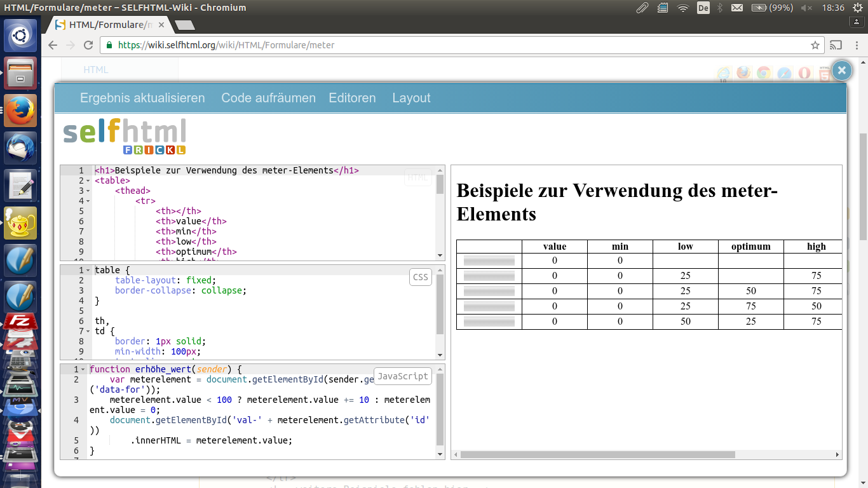
Task: Reload the page in Chromium
Action: (x=88, y=45)
